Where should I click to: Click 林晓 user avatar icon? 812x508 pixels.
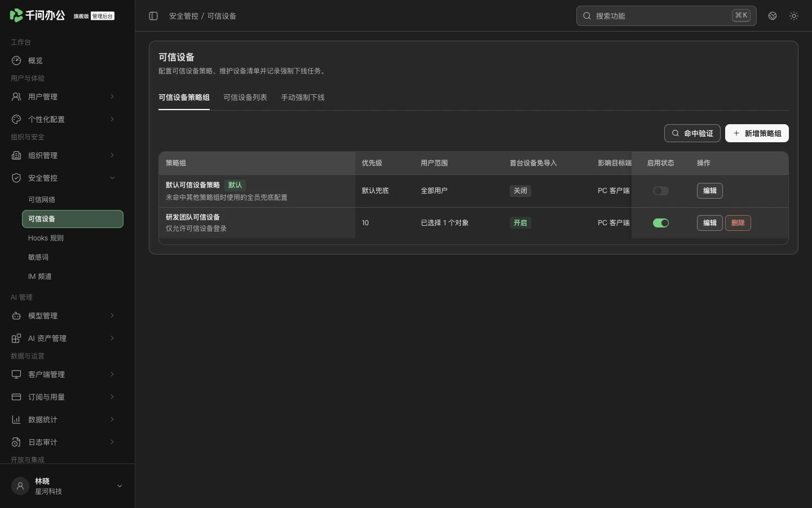pos(20,486)
